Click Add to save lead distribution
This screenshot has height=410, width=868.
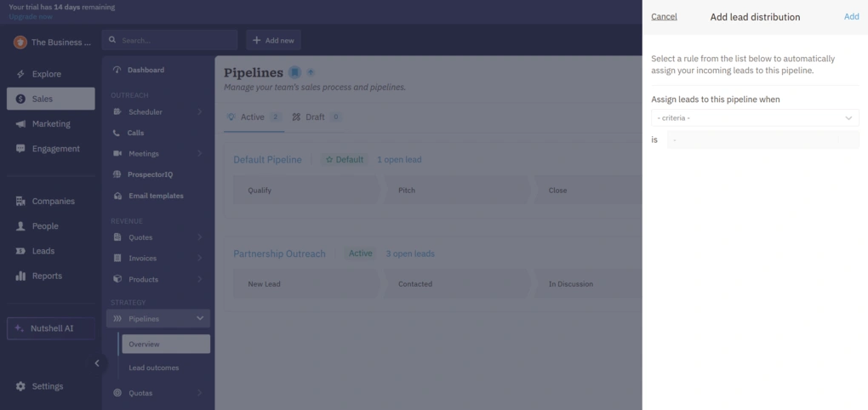pos(851,17)
